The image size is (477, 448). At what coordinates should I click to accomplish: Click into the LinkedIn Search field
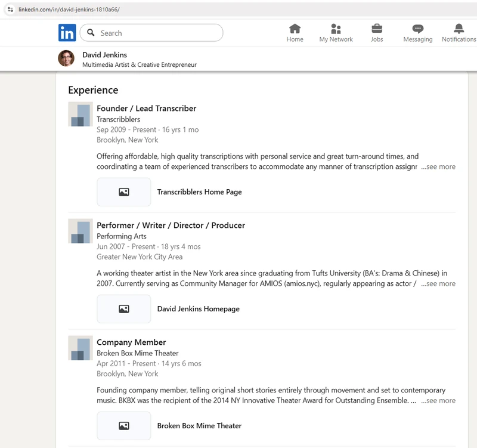158,33
